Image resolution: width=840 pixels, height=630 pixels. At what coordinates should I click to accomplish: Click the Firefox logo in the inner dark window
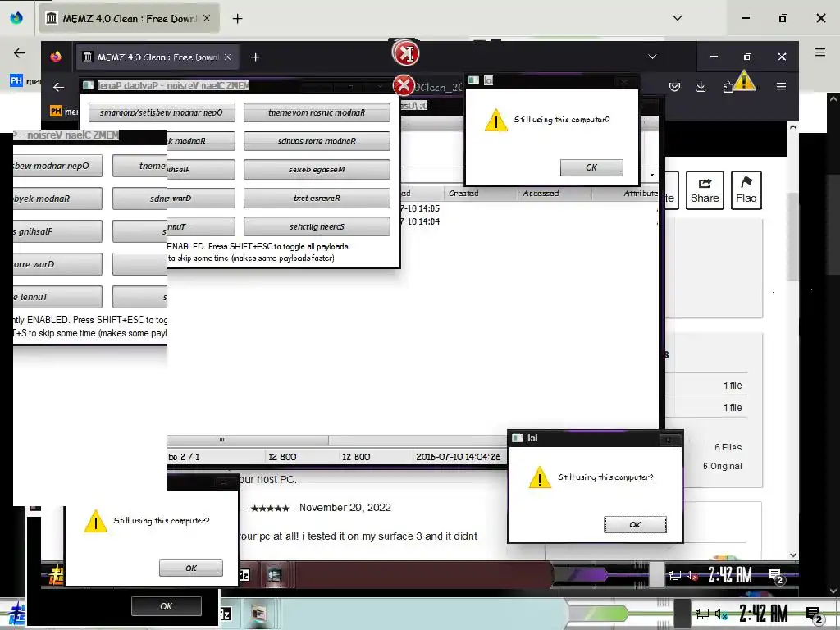coord(56,57)
